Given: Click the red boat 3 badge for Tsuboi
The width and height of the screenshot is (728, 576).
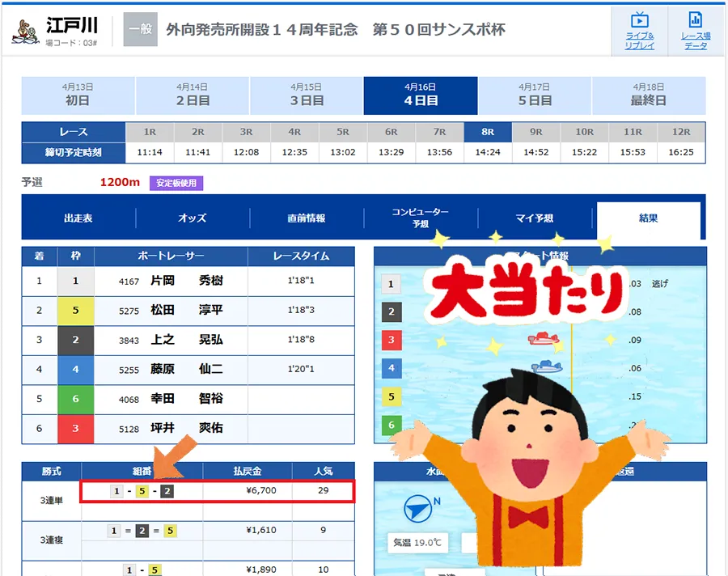Looking at the screenshot, I should coord(76,429).
